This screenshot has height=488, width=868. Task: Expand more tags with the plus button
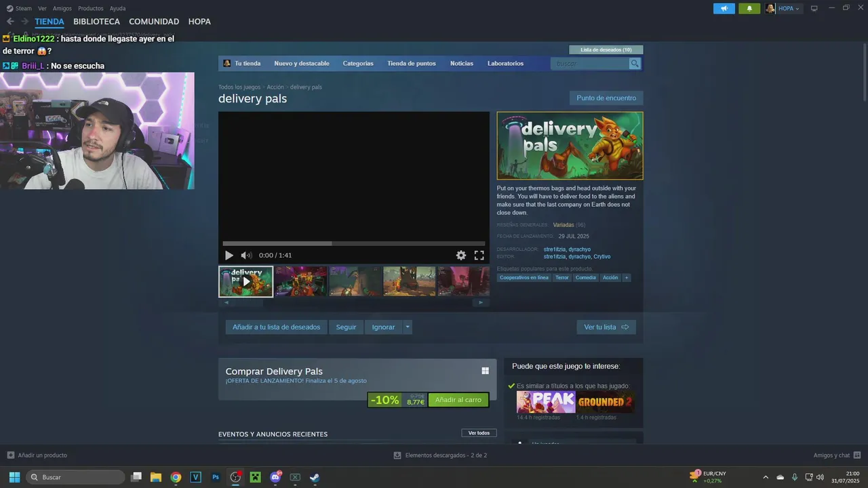[x=627, y=277]
